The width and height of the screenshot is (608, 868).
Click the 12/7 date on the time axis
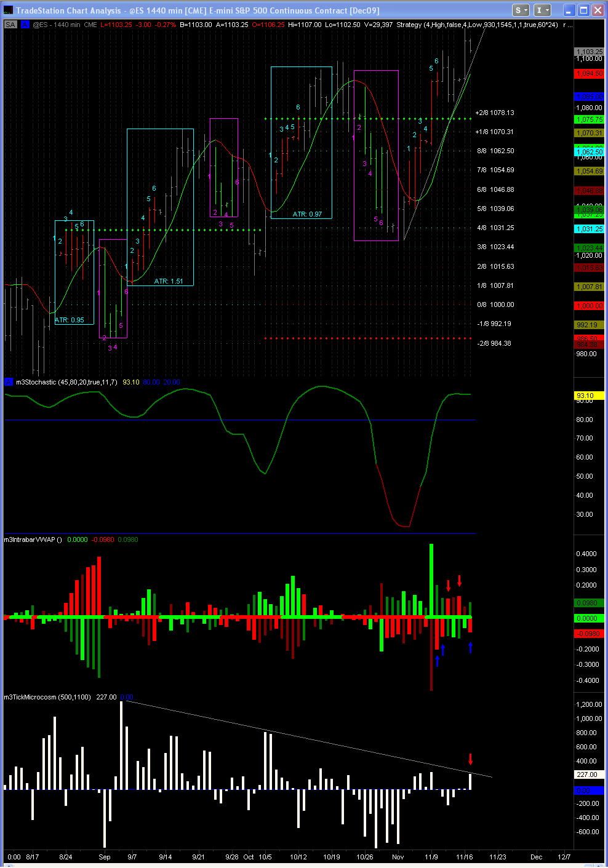[x=564, y=857]
